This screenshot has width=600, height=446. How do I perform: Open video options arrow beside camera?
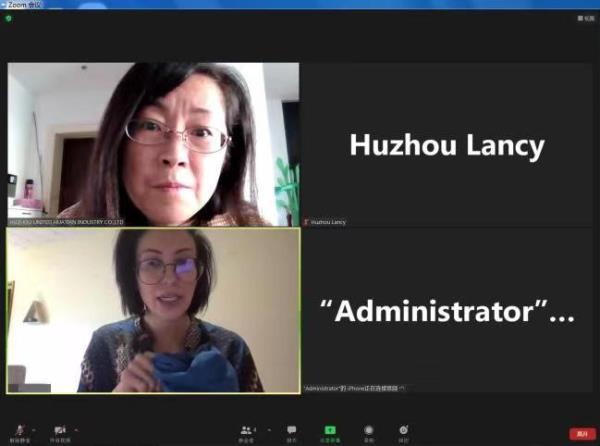pos(76,430)
